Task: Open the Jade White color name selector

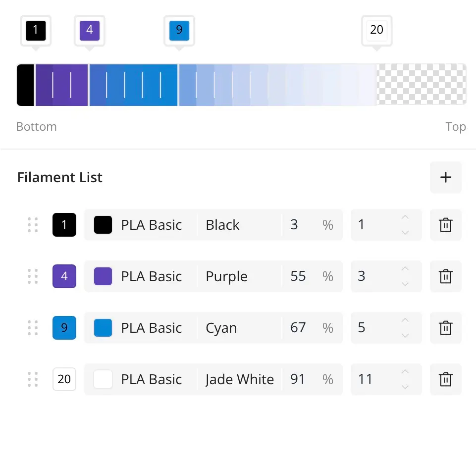Action: click(x=240, y=379)
